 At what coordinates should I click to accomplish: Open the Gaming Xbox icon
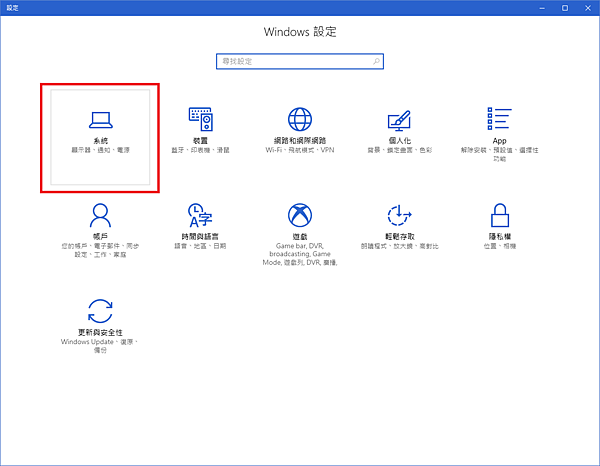click(300, 215)
